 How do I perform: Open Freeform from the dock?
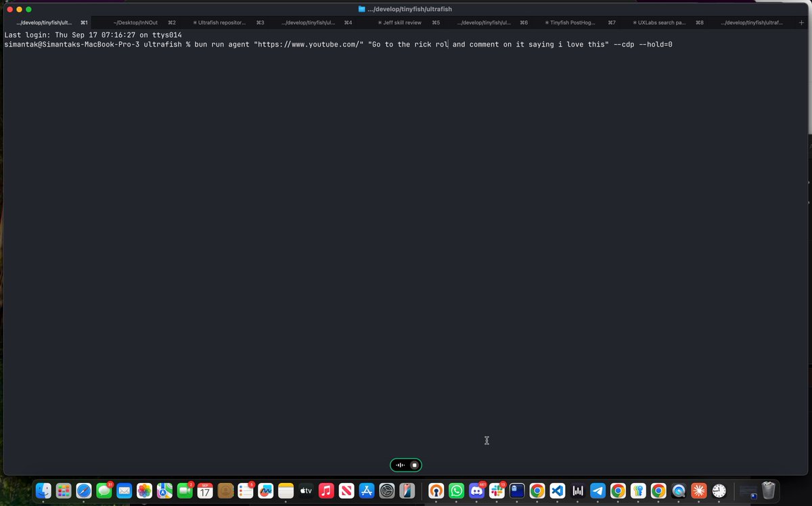click(266, 490)
